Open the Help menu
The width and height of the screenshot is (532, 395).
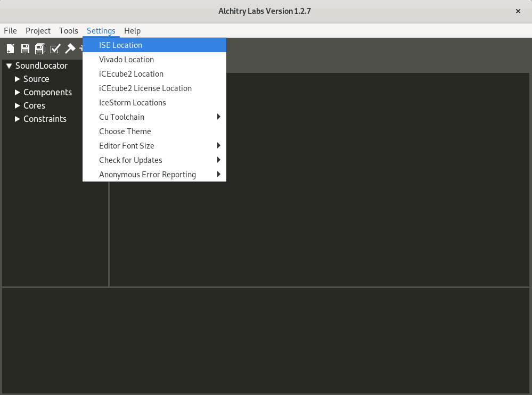[132, 31]
